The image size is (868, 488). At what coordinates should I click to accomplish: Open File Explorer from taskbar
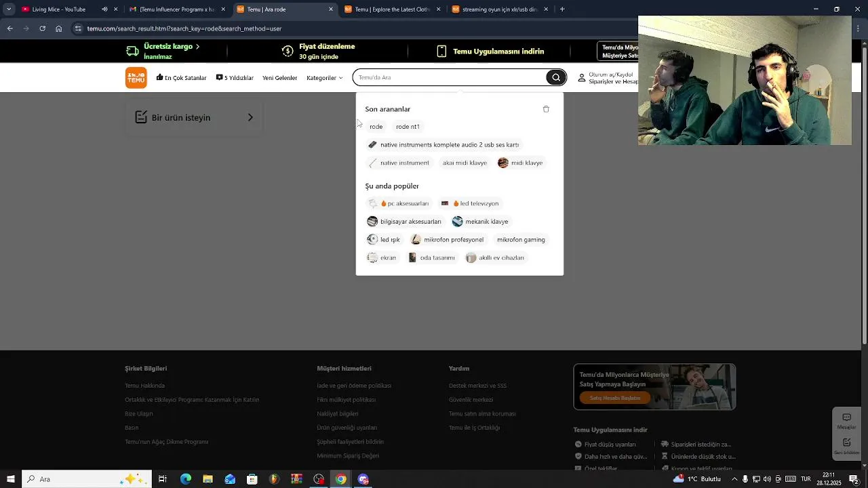[x=208, y=479]
